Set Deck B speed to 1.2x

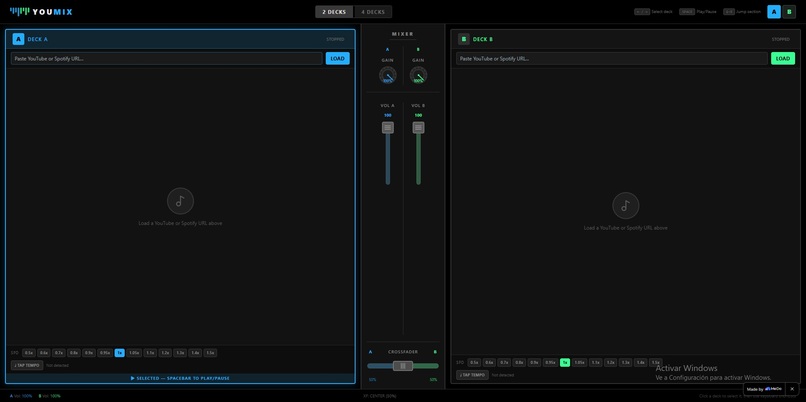(x=611, y=362)
